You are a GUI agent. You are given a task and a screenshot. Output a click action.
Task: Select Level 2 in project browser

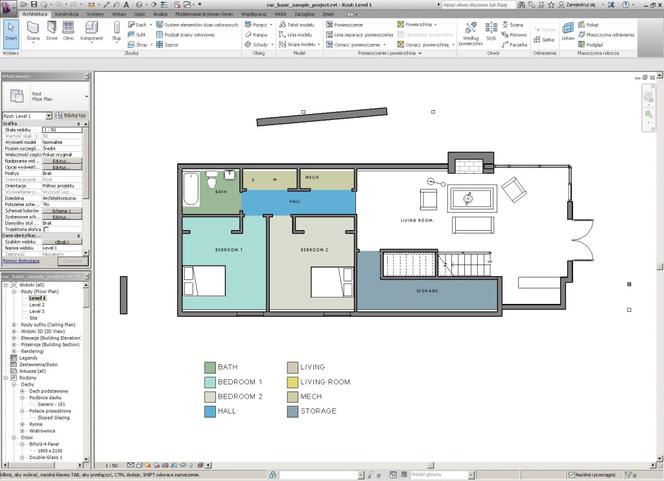[37, 305]
